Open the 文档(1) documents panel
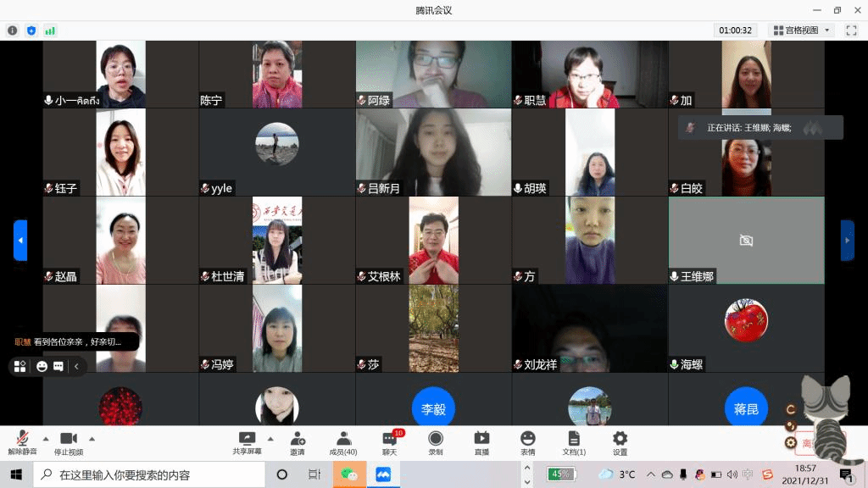 pos(574,443)
